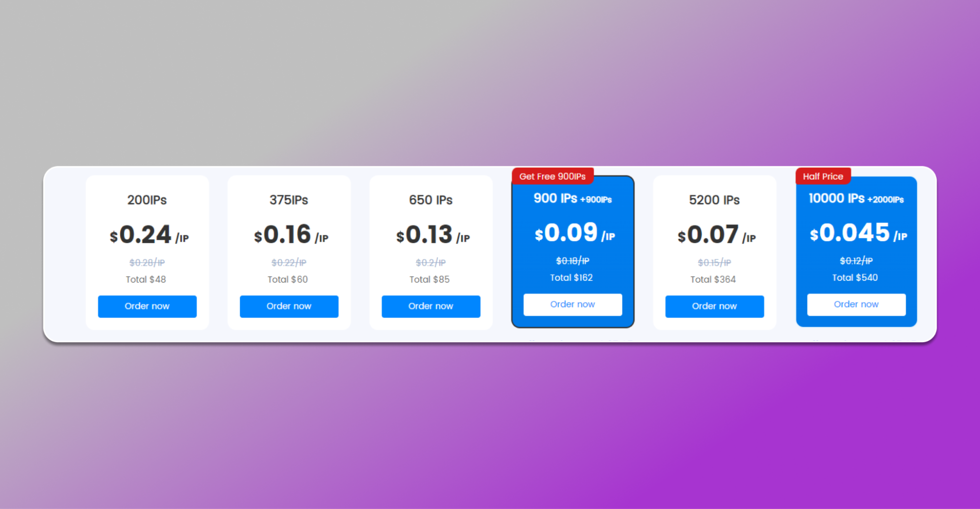Click the Total $48 text
The height and width of the screenshot is (509, 980).
coord(146,280)
